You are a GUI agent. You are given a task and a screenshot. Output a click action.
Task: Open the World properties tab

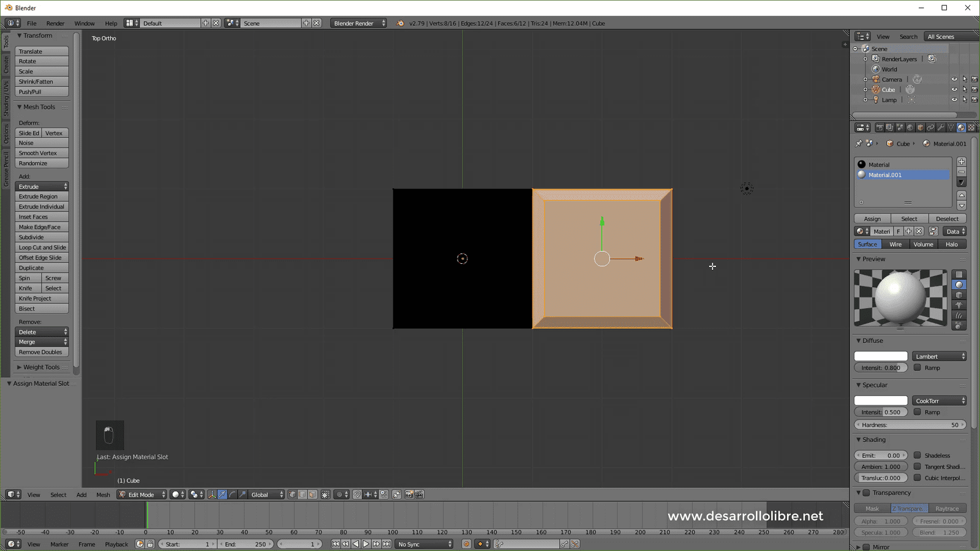(x=910, y=127)
